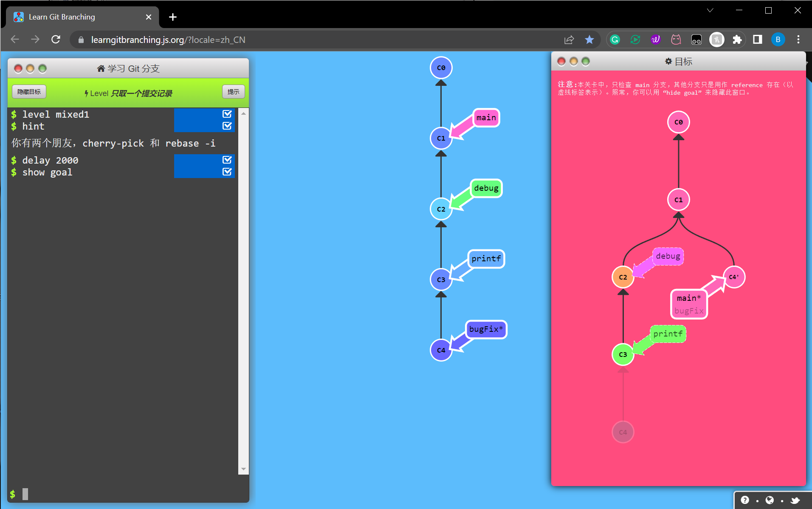Click goal window C0 node
The height and width of the screenshot is (509, 812).
678,122
